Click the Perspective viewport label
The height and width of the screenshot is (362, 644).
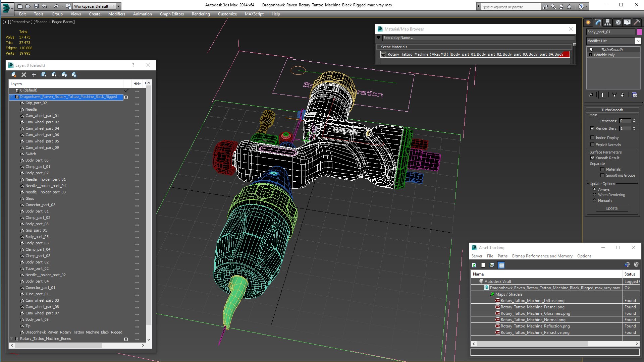tap(21, 22)
